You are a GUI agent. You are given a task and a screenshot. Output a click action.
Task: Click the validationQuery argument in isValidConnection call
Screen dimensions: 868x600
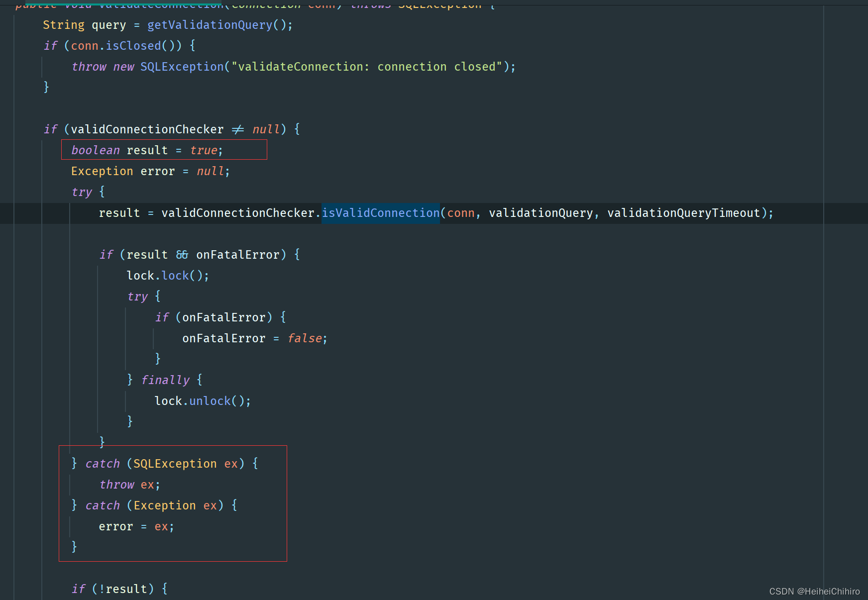[541, 213]
